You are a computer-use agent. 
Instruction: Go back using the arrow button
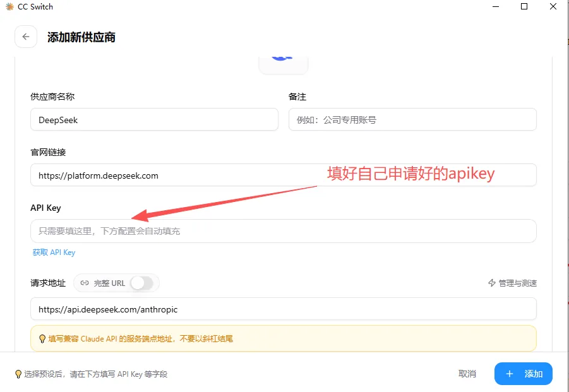tap(26, 37)
